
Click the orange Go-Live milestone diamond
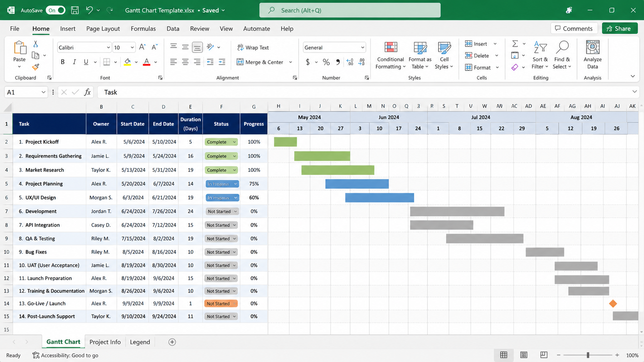point(613,304)
